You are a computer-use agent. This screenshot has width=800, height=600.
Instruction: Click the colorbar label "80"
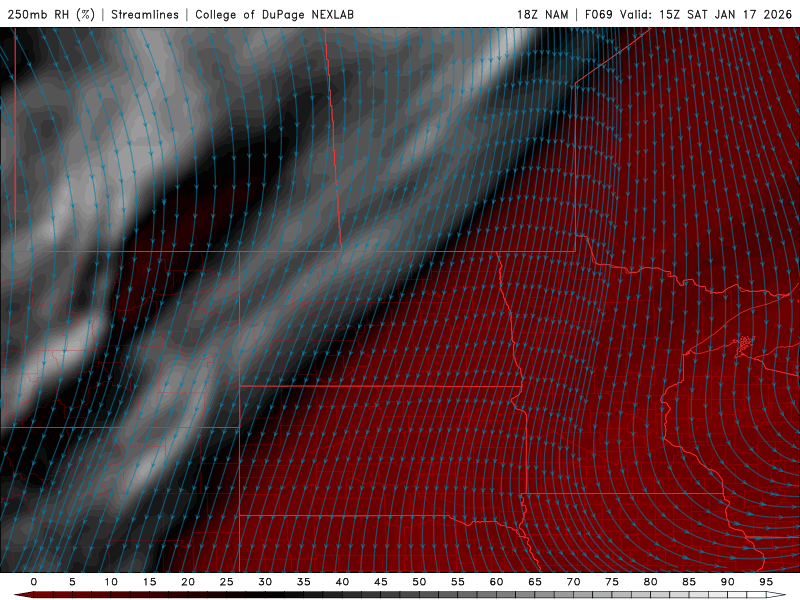pyautogui.click(x=651, y=582)
